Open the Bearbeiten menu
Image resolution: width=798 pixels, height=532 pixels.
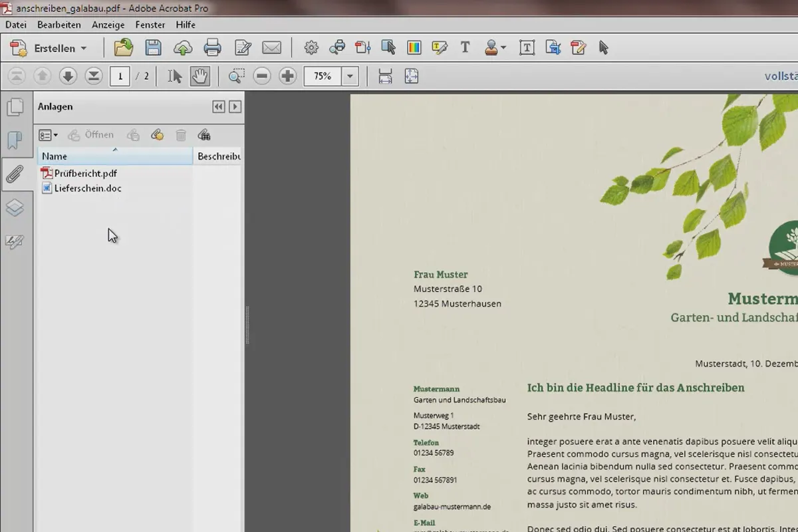59,25
